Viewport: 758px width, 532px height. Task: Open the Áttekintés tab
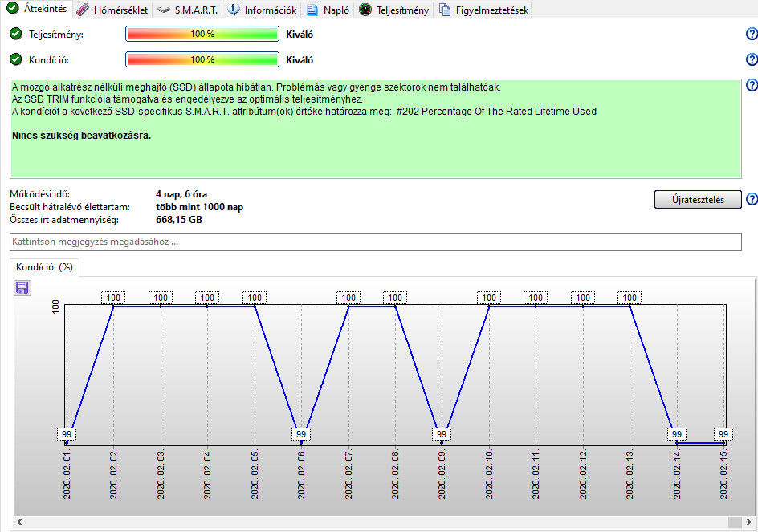coord(37,9)
